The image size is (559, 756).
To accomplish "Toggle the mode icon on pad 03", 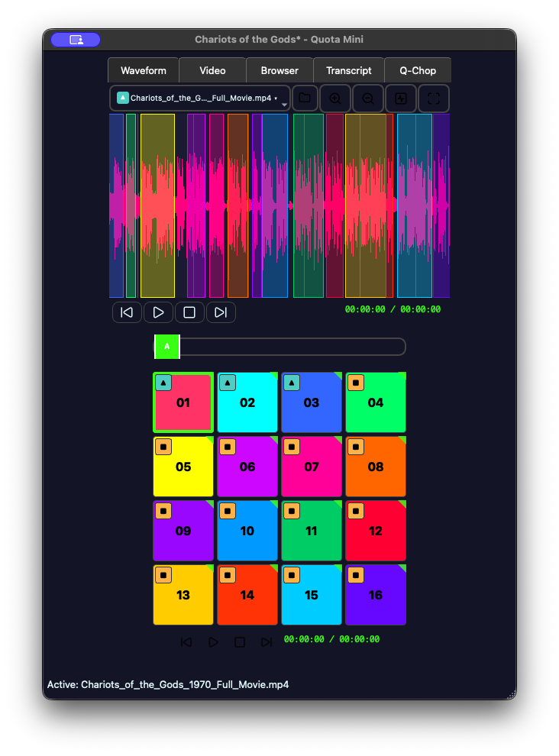I will point(292,383).
